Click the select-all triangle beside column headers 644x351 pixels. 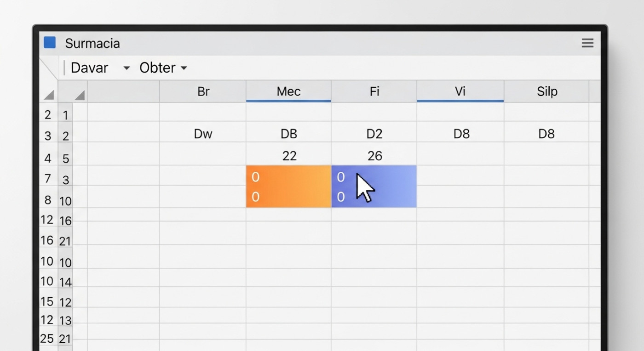pyautogui.click(x=80, y=95)
